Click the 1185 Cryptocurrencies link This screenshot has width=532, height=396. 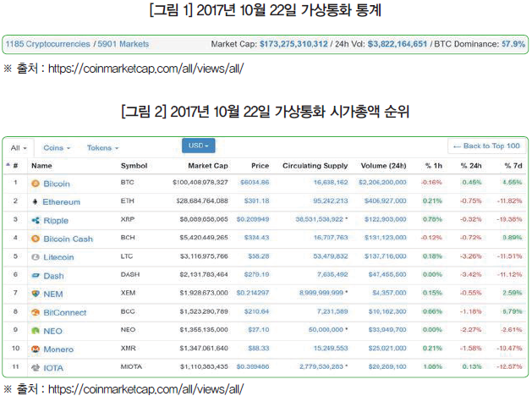[48, 44]
